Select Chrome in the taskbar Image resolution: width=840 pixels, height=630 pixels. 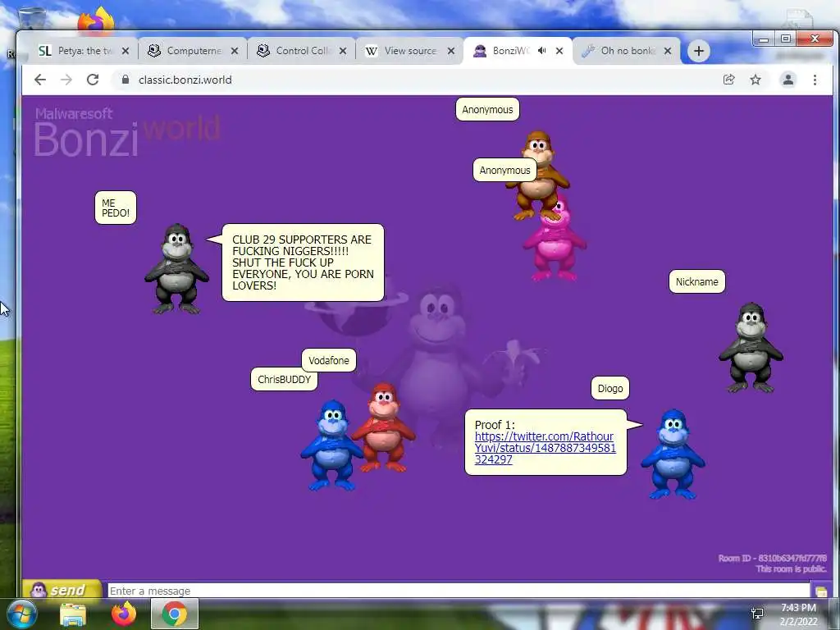tap(175, 614)
